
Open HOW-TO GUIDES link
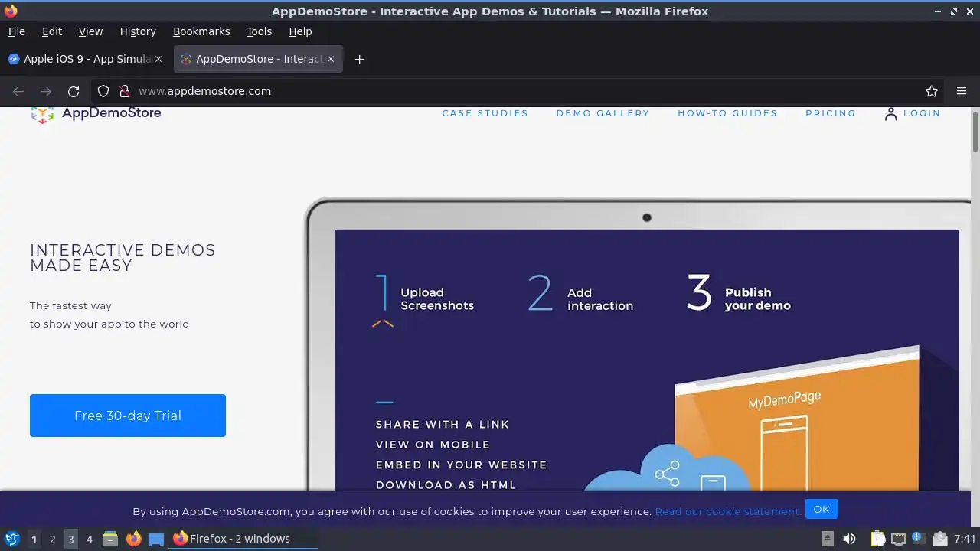click(727, 113)
